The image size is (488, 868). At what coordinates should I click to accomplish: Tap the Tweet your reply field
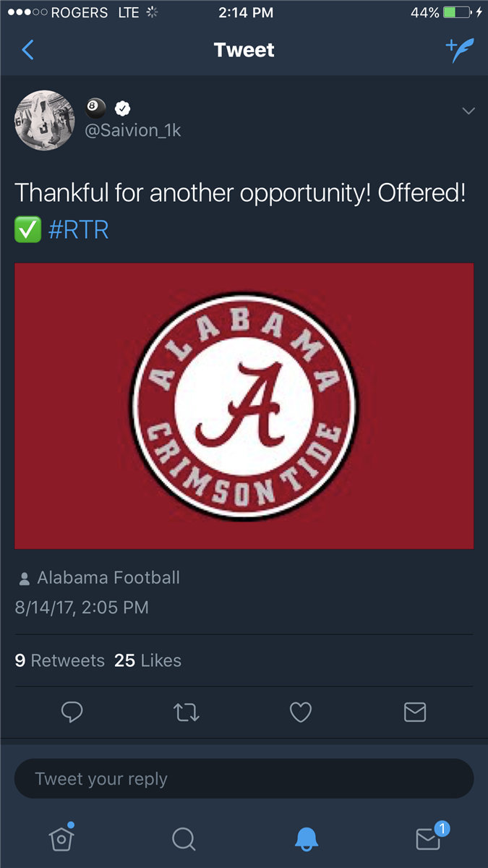pyautogui.click(x=244, y=778)
